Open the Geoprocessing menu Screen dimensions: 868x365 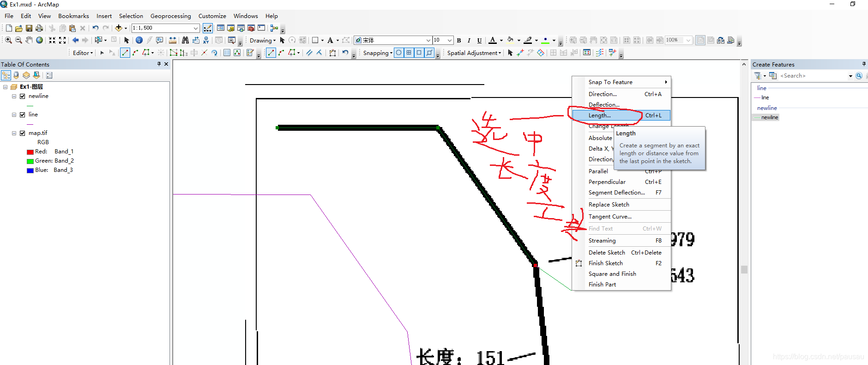point(170,16)
